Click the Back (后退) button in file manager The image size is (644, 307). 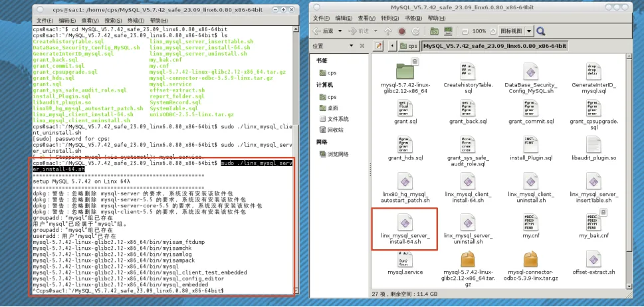pos(323,31)
